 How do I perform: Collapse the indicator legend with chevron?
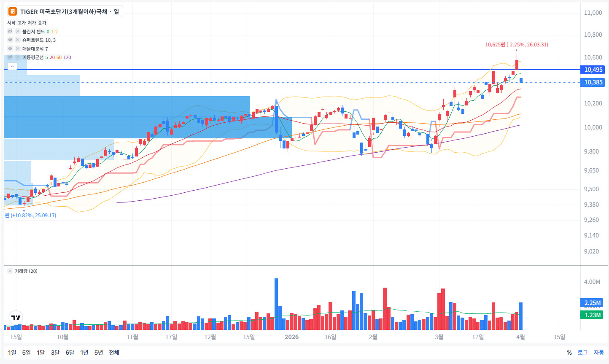(x=12, y=66)
